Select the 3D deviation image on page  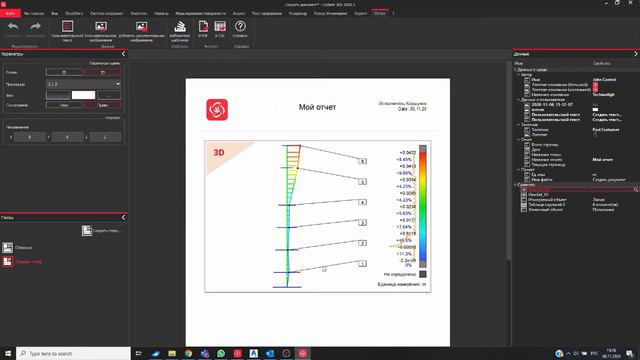click(318, 217)
